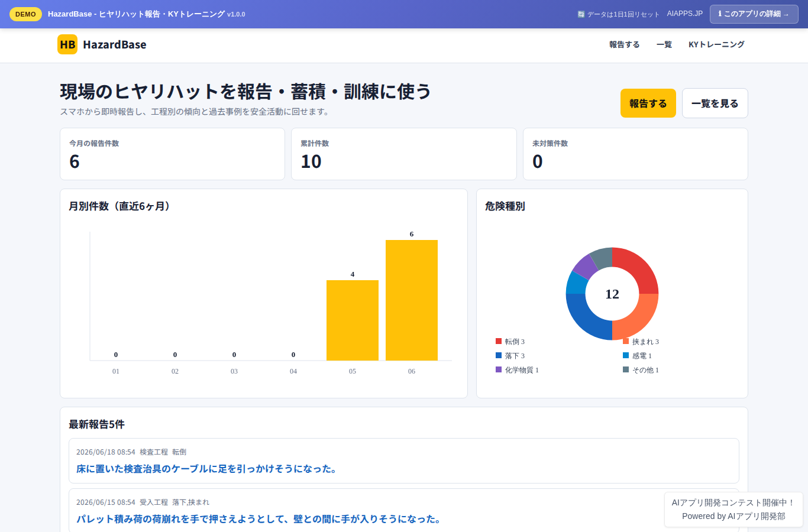This screenshot has width=808, height=532.
Task: Open report about 検査治具のケーブル
Action: [208, 469]
